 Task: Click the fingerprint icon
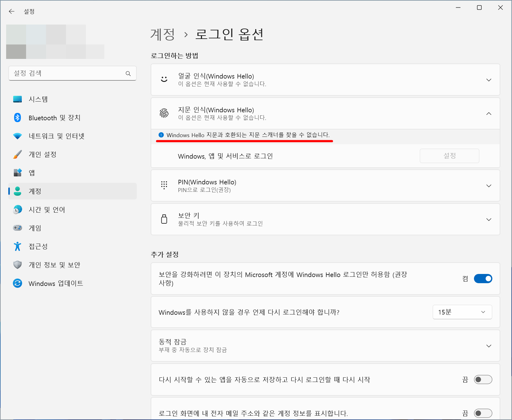click(164, 113)
